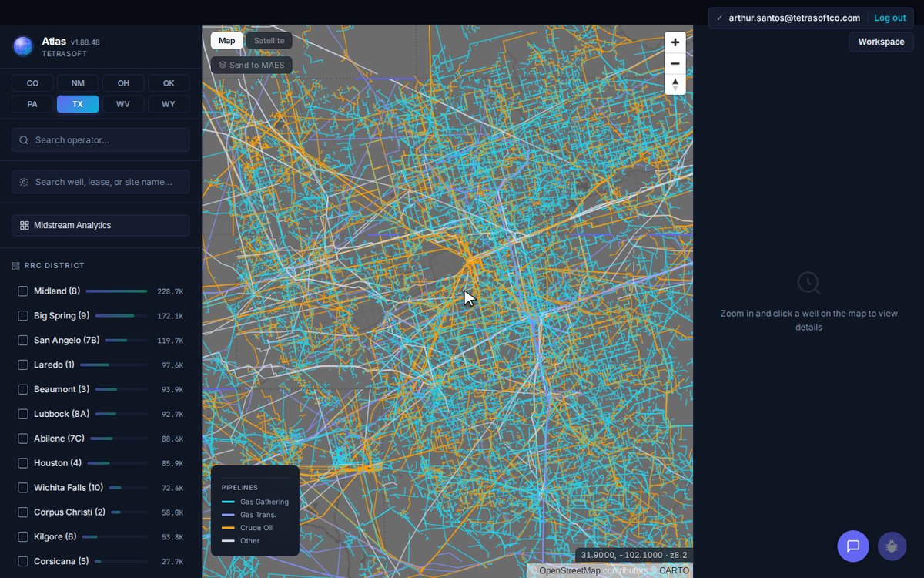The image size is (924, 578).
Task: Click the Midland 228.7K count bar
Action: 116,291
